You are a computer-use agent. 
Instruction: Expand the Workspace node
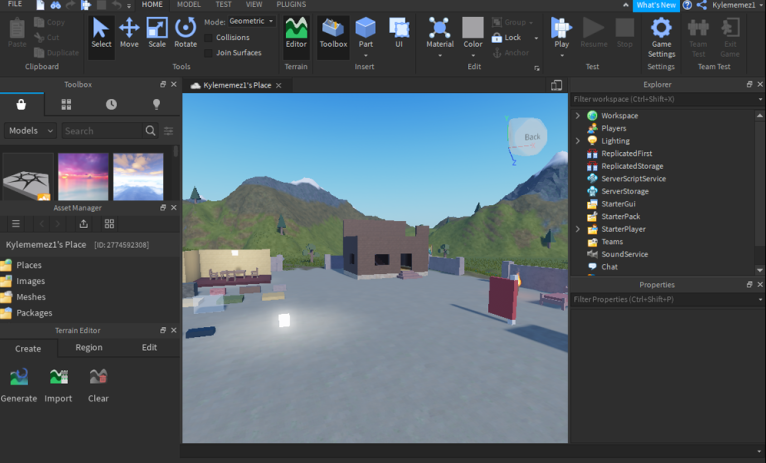click(x=577, y=116)
